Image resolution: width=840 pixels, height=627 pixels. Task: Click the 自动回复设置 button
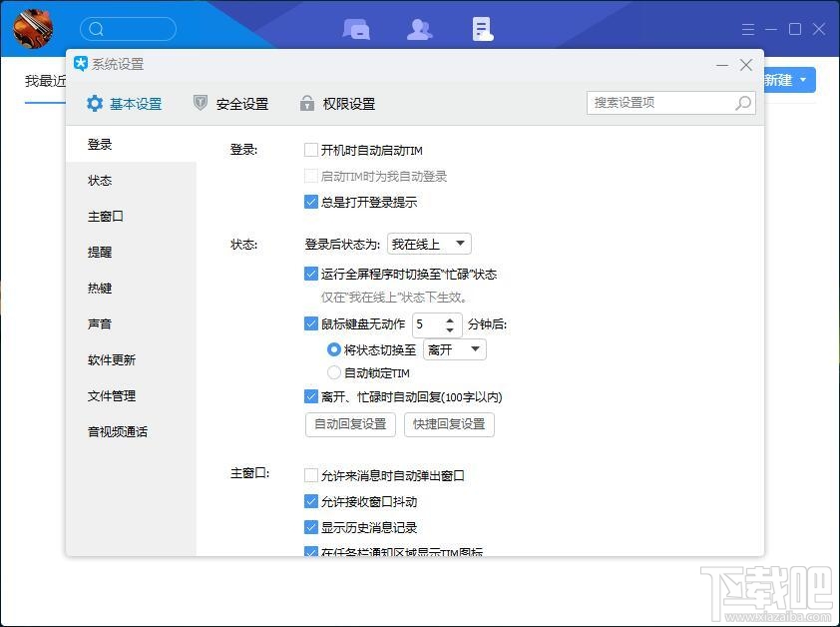(349, 424)
